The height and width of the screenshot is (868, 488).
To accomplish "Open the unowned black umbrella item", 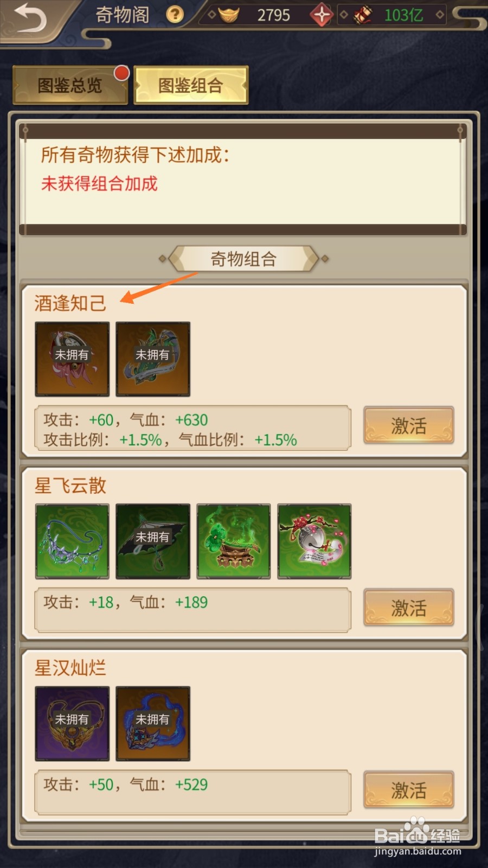I will (153, 541).
